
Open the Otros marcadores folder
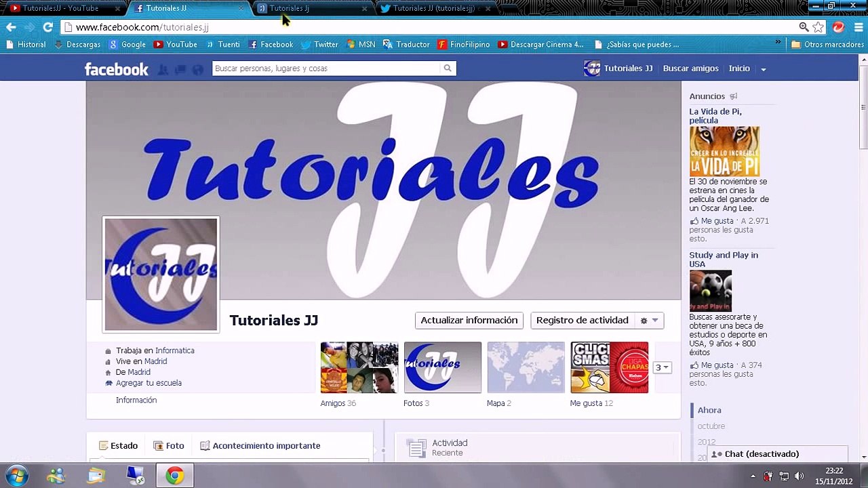point(827,45)
